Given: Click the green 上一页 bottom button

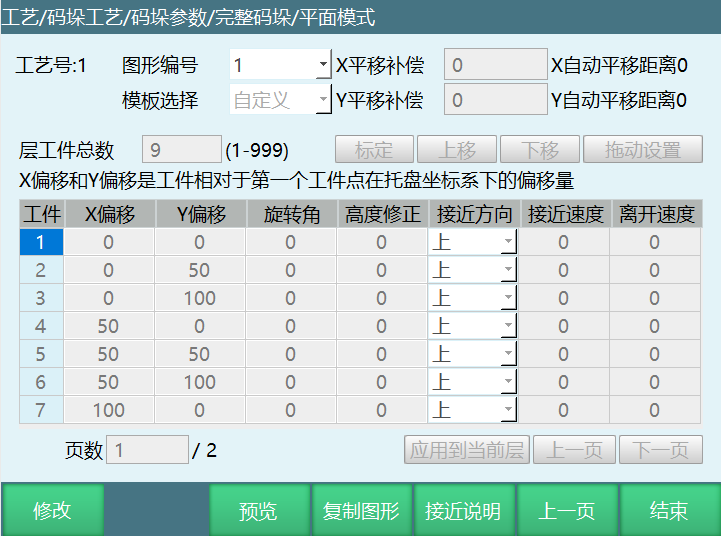Looking at the screenshot, I should pos(566,510).
